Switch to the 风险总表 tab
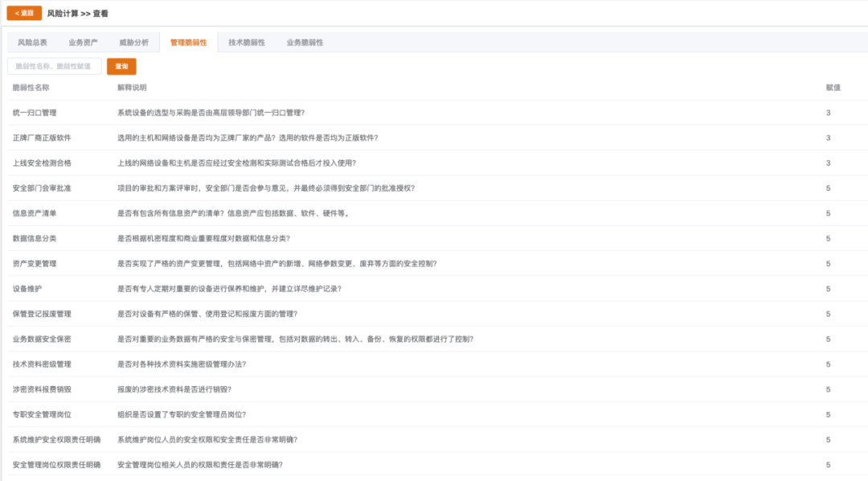Image resolution: width=868 pixels, height=481 pixels. coord(32,43)
